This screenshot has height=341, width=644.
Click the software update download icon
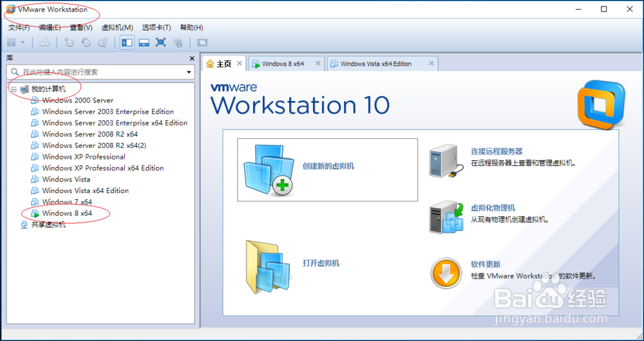click(x=446, y=273)
